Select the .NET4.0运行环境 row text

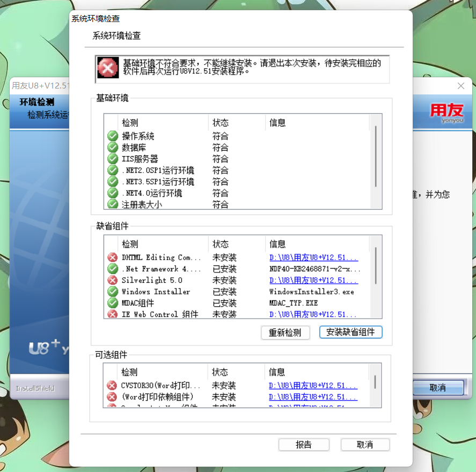(152, 193)
